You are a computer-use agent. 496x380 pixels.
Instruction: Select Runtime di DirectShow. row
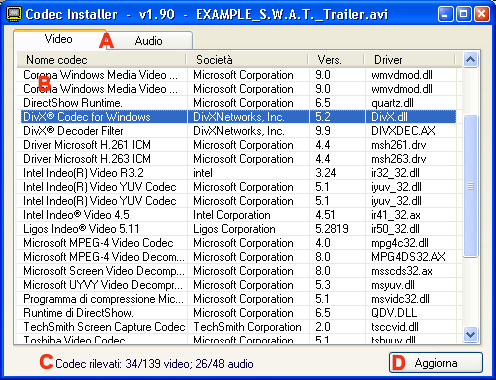(239, 313)
